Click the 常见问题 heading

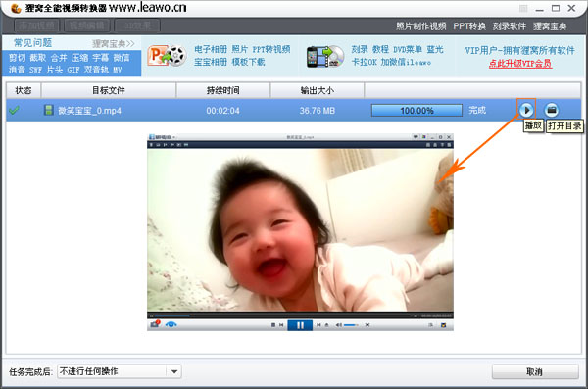point(33,43)
